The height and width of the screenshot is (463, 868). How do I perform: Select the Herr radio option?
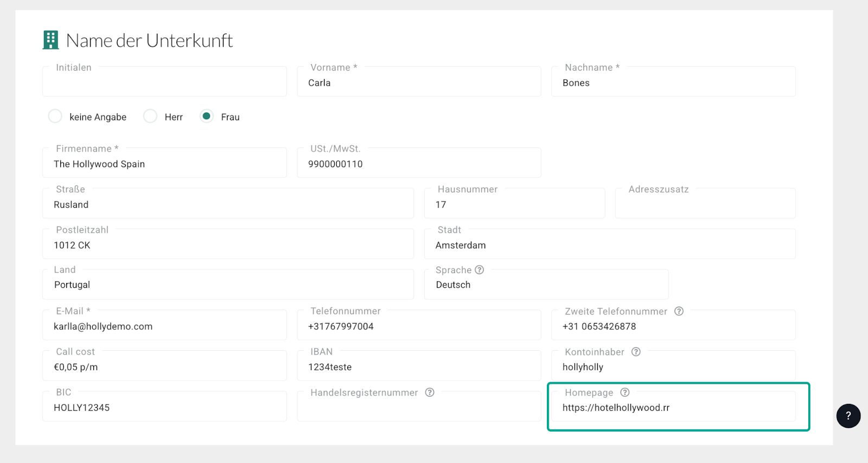tap(150, 116)
